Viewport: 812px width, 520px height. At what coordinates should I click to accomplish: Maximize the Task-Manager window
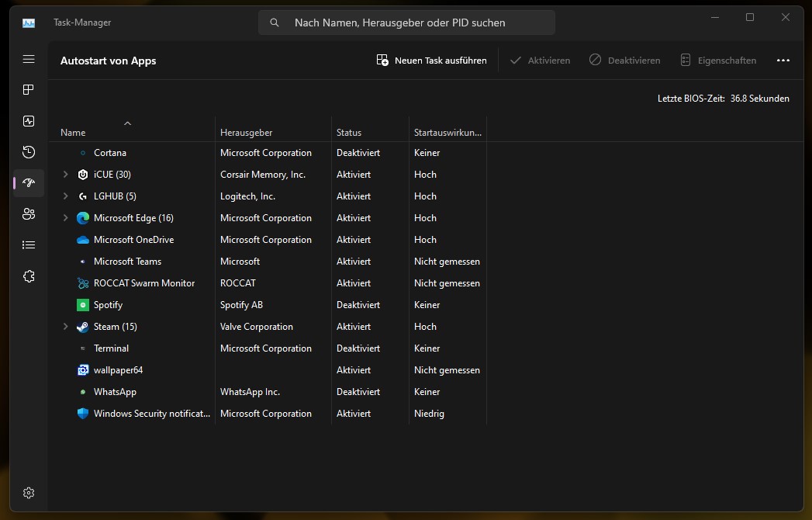749,17
